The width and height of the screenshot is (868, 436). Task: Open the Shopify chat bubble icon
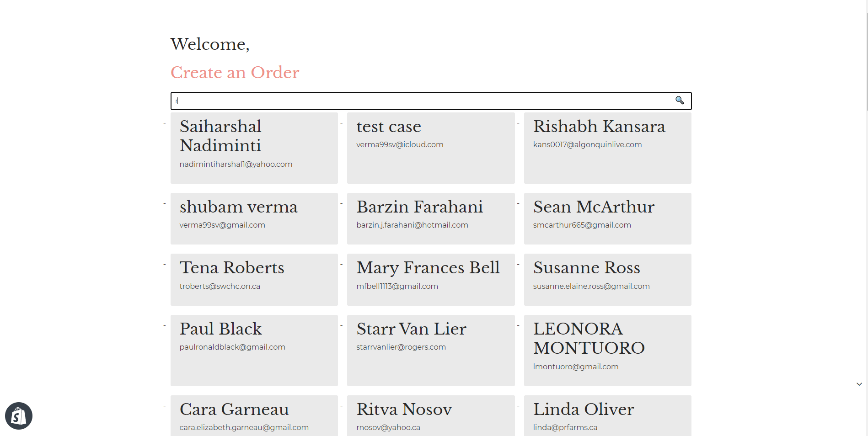[x=19, y=416]
